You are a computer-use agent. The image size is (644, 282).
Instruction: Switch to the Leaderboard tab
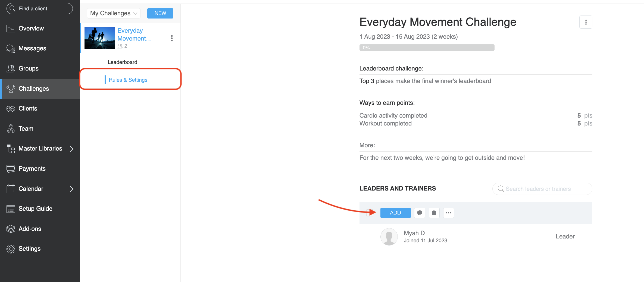[x=122, y=62]
